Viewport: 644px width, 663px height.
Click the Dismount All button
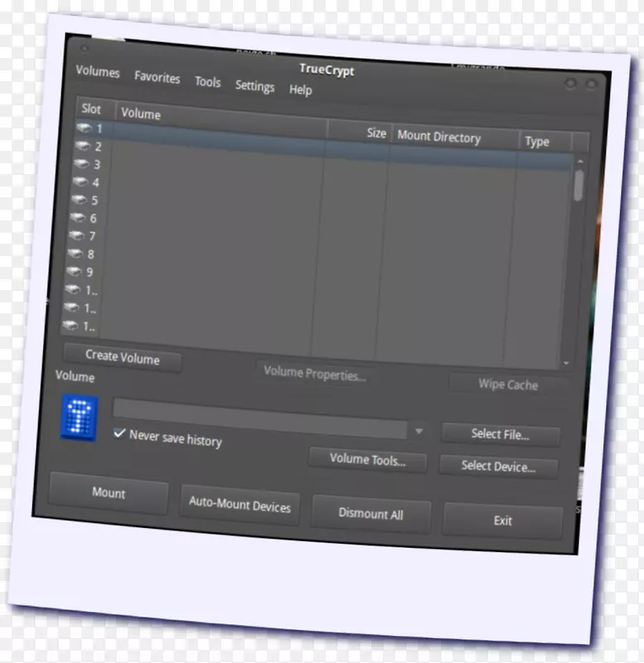tap(370, 514)
